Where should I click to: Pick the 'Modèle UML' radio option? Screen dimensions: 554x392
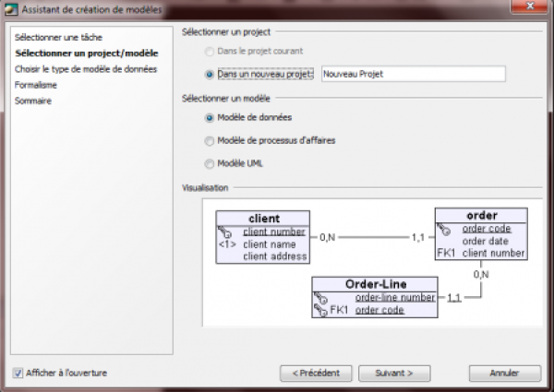(210, 164)
